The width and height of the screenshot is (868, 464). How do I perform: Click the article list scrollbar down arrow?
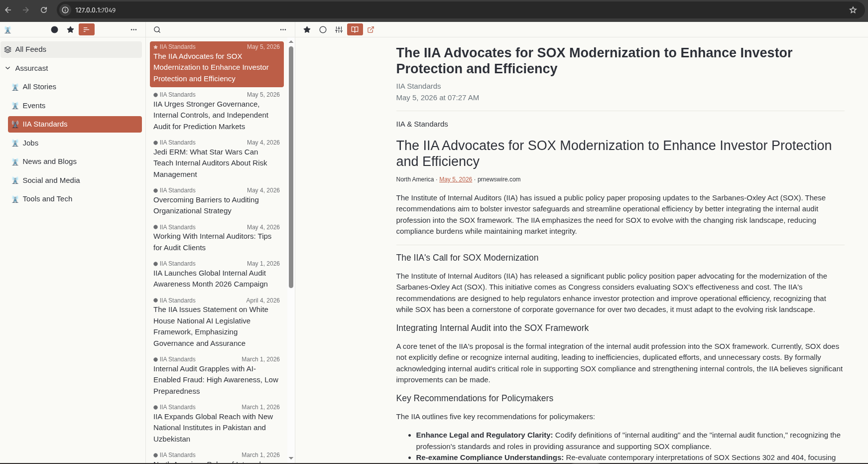291,458
